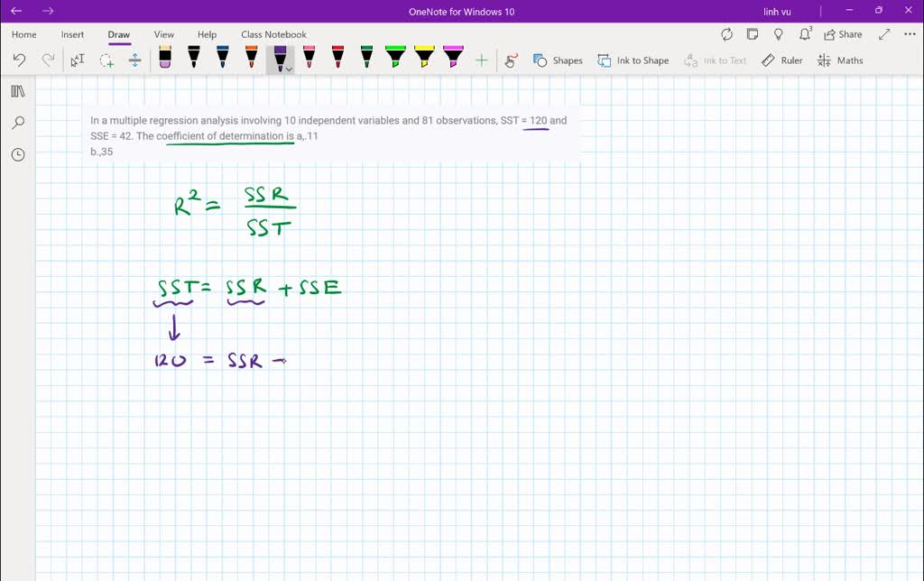Switch to the Insert tab
The image size is (924, 581).
coord(72,34)
